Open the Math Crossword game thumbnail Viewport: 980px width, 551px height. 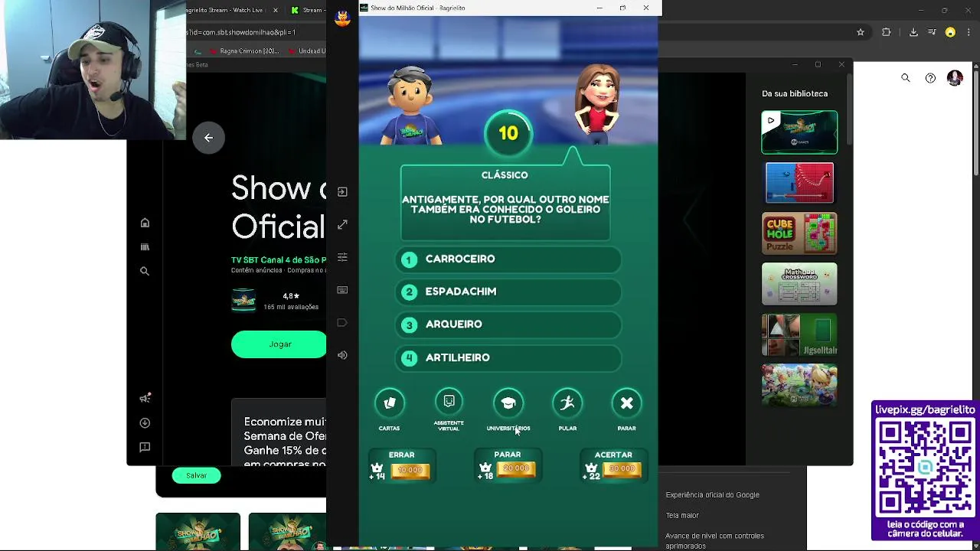(x=799, y=284)
